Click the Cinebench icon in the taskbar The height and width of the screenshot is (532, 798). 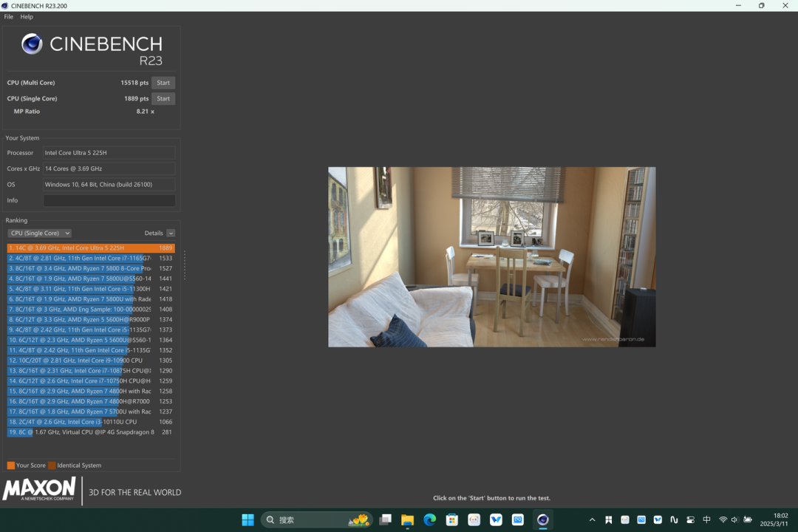pos(542,519)
